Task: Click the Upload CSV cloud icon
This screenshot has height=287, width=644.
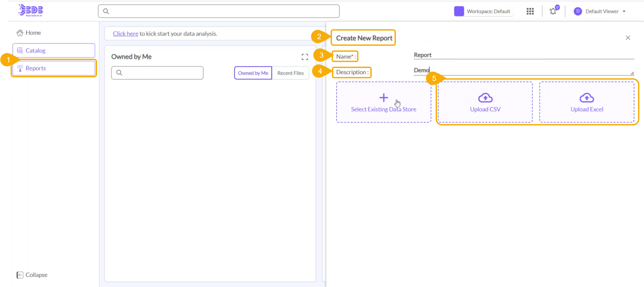Action: point(485,98)
